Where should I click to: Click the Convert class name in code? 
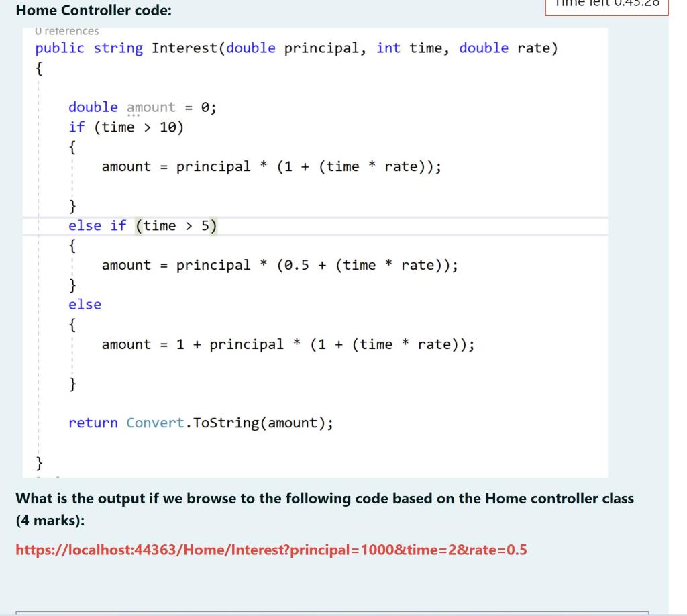tap(154, 423)
